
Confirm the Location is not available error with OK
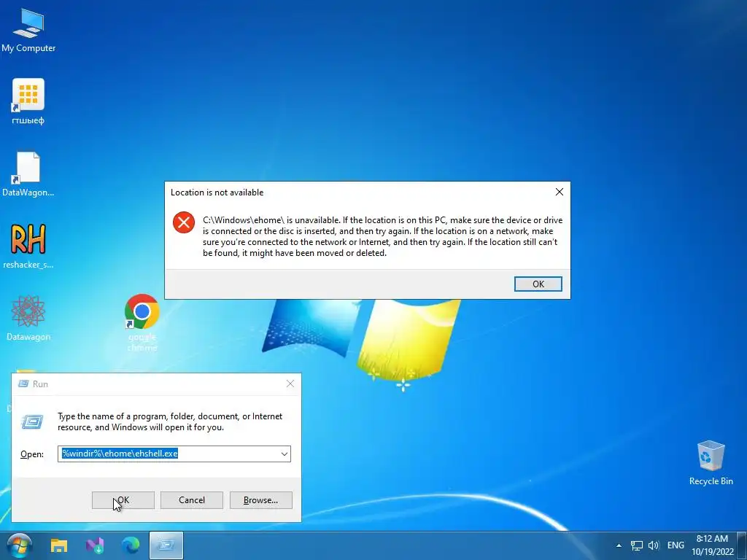[x=538, y=284]
